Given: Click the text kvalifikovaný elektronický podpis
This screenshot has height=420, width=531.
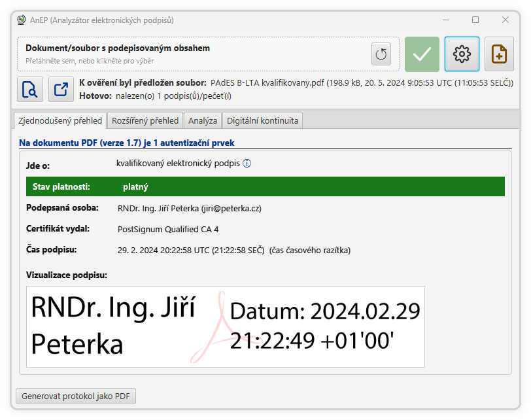Looking at the screenshot, I should [x=178, y=164].
